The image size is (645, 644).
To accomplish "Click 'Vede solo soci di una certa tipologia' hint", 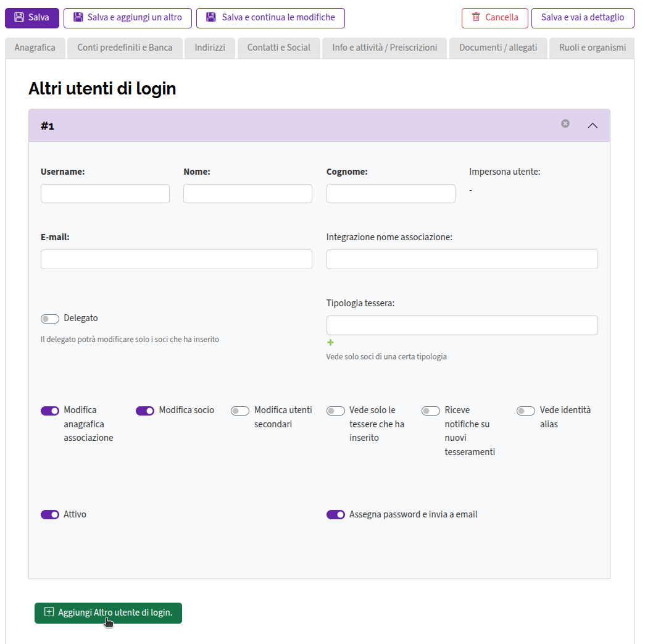I will tap(386, 357).
